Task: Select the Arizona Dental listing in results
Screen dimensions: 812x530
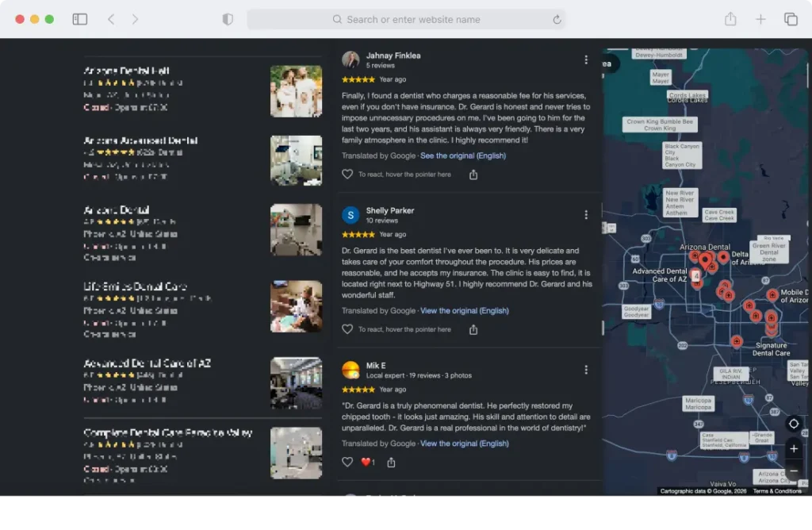Action: click(202, 232)
